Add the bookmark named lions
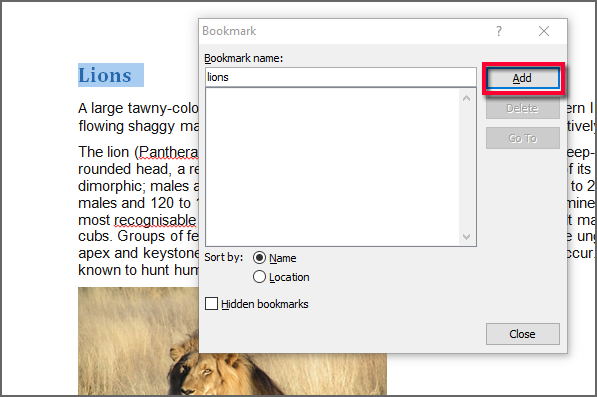 click(x=522, y=78)
